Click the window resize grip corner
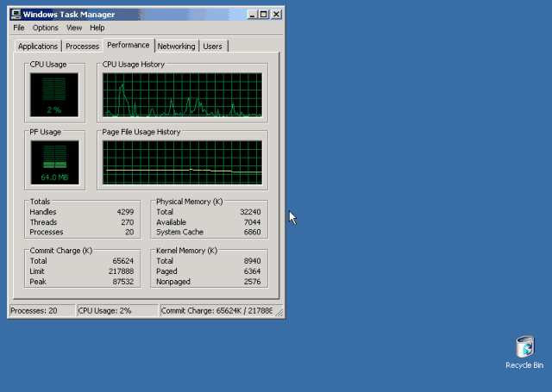The image size is (552, 392). (x=279, y=312)
